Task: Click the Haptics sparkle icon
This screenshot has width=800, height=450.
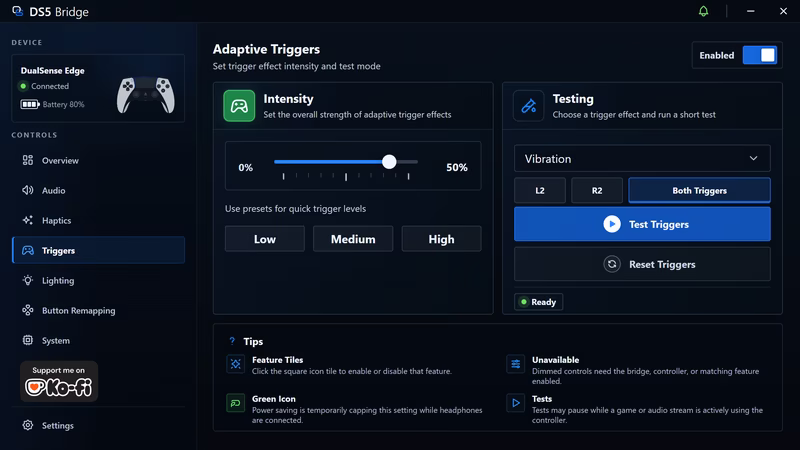Action: click(x=28, y=220)
